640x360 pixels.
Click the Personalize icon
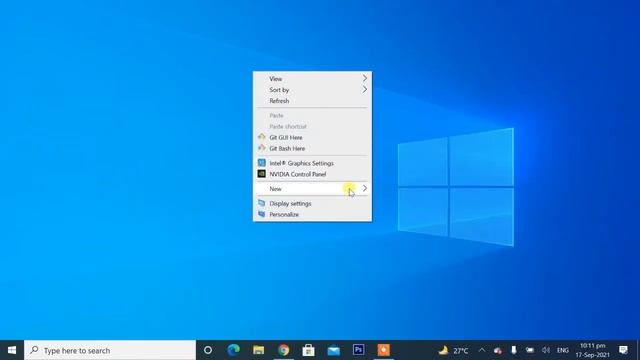[262, 214]
